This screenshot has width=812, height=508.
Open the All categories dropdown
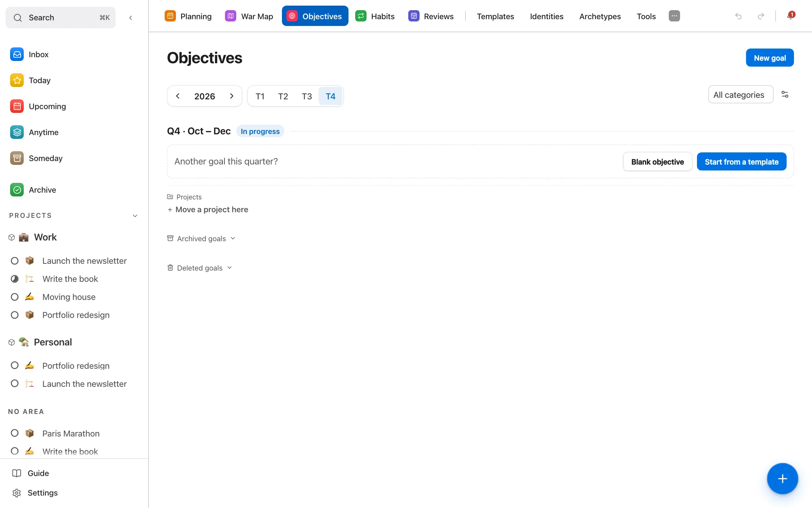point(741,95)
